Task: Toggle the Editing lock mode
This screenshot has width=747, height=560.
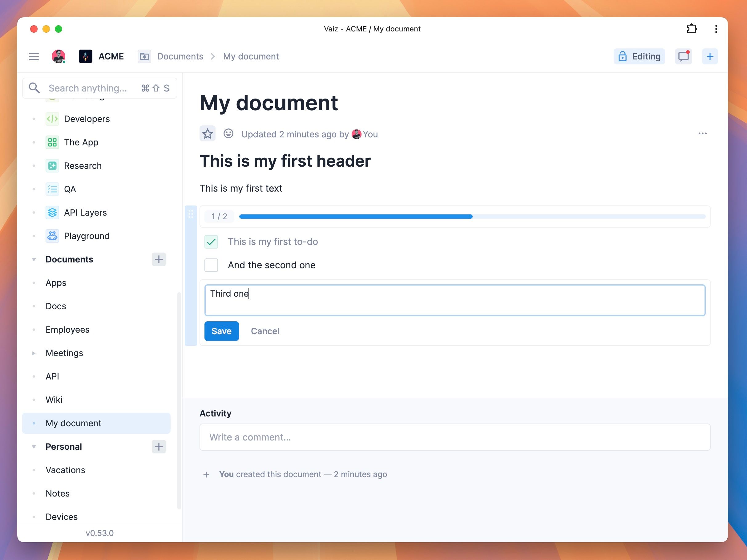Action: [639, 56]
